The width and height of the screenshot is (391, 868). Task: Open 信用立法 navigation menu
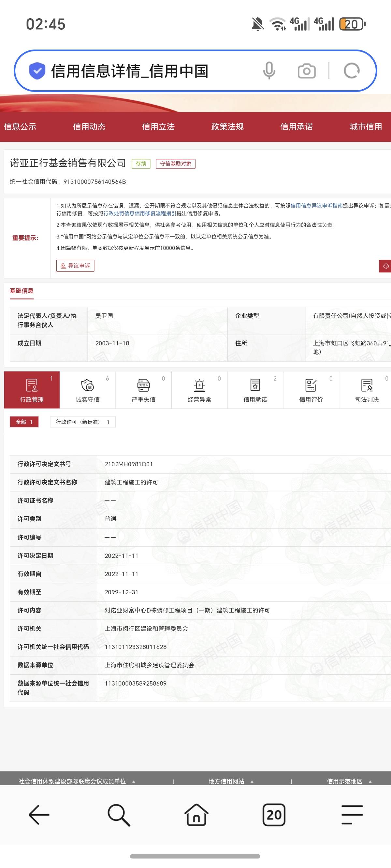158,127
